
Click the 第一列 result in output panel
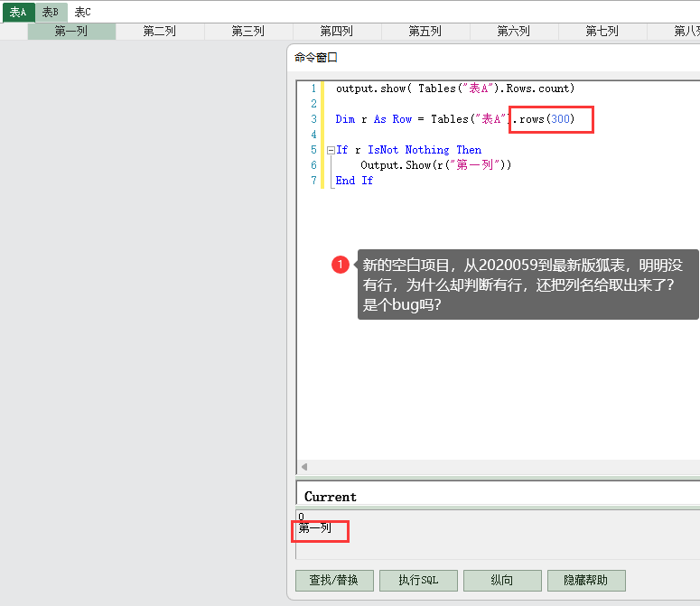tap(315, 528)
